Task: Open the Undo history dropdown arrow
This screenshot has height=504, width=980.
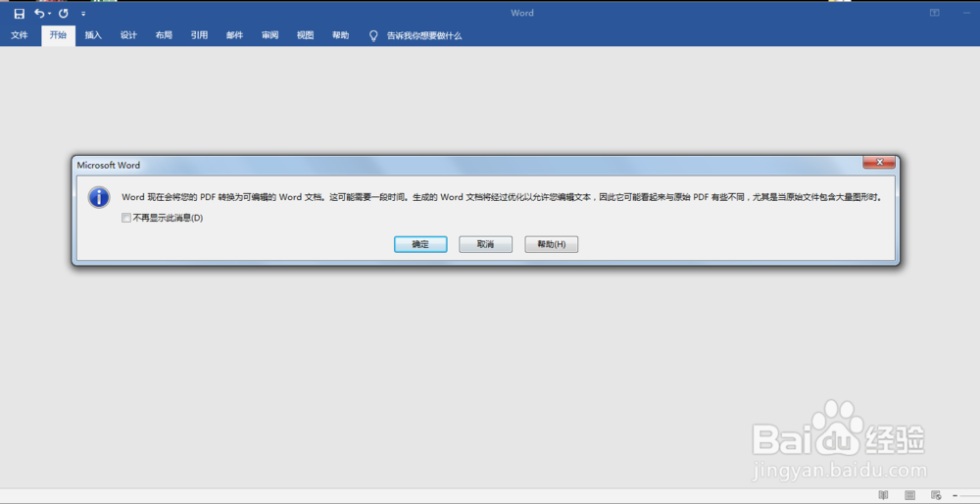Action: tap(49, 14)
